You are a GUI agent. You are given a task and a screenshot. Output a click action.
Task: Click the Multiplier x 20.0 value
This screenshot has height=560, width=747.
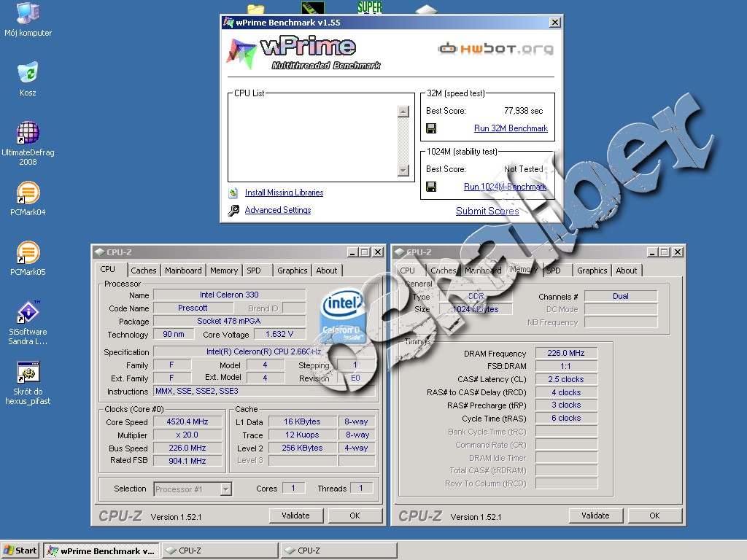click(187, 435)
